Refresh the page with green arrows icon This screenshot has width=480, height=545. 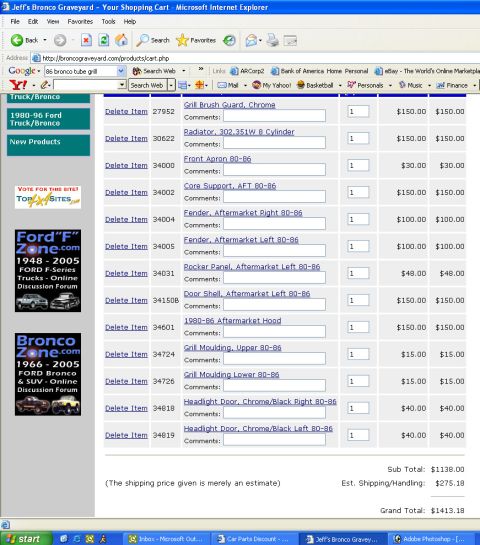(104, 40)
